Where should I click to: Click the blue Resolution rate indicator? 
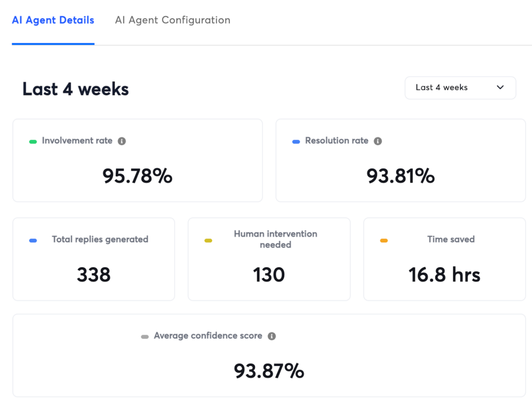[x=296, y=141]
